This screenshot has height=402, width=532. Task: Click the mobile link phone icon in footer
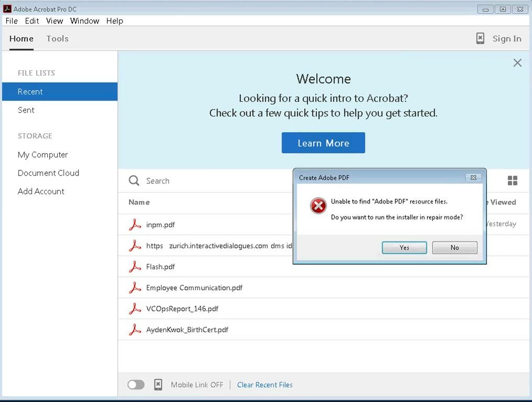[x=158, y=385]
